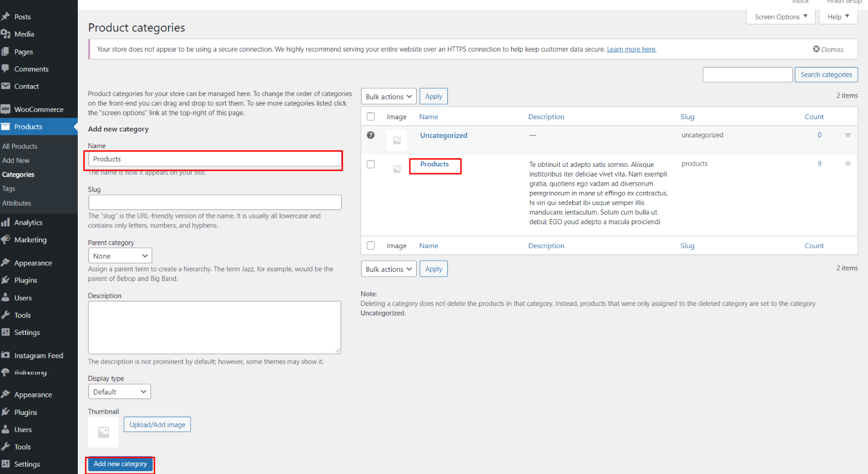The image size is (868, 474).
Task: Click drag handle icon on Products row
Action: pos(848,163)
